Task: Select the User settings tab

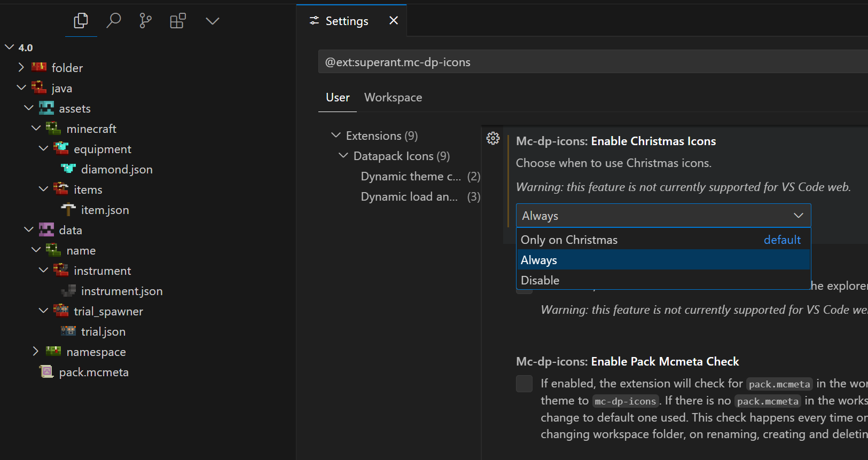Action: click(338, 98)
